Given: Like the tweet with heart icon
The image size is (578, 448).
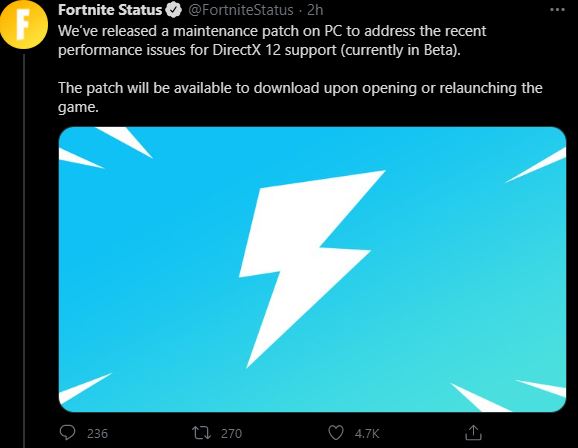Looking at the screenshot, I should pyautogui.click(x=336, y=433).
